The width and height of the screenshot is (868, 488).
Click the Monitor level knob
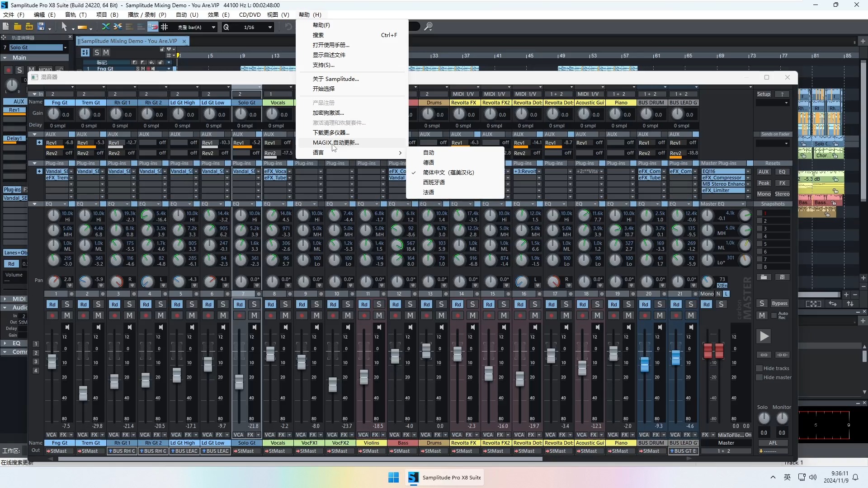click(x=782, y=418)
